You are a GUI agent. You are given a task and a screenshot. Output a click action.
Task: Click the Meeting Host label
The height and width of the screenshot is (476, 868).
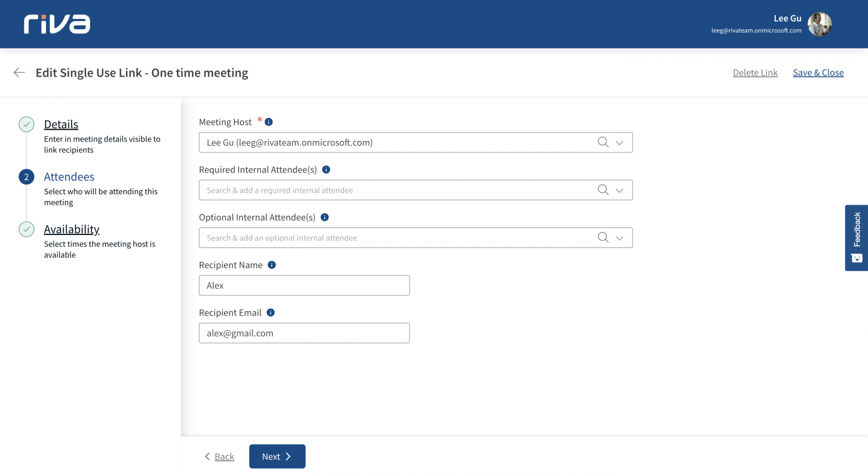[225, 122]
